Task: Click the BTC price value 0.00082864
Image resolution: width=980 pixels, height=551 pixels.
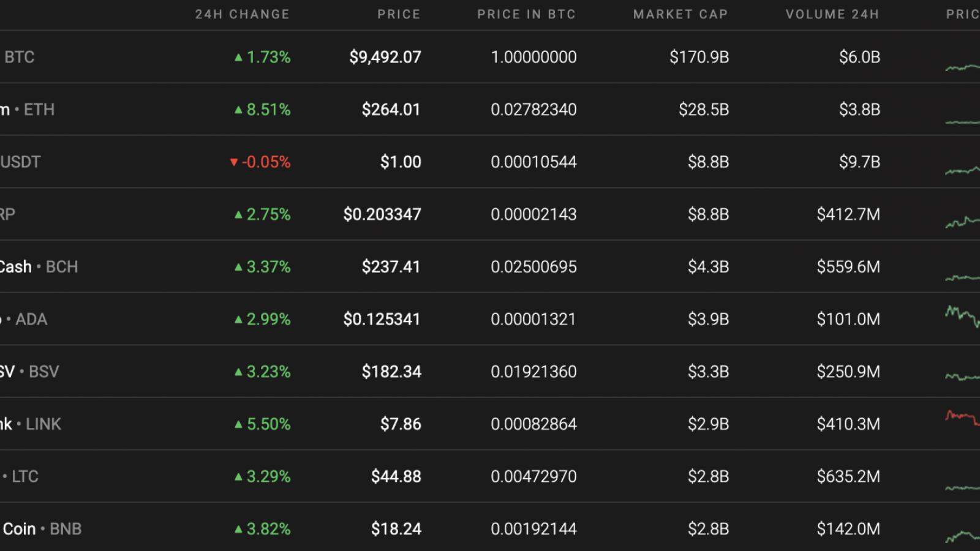Action: click(533, 424)
